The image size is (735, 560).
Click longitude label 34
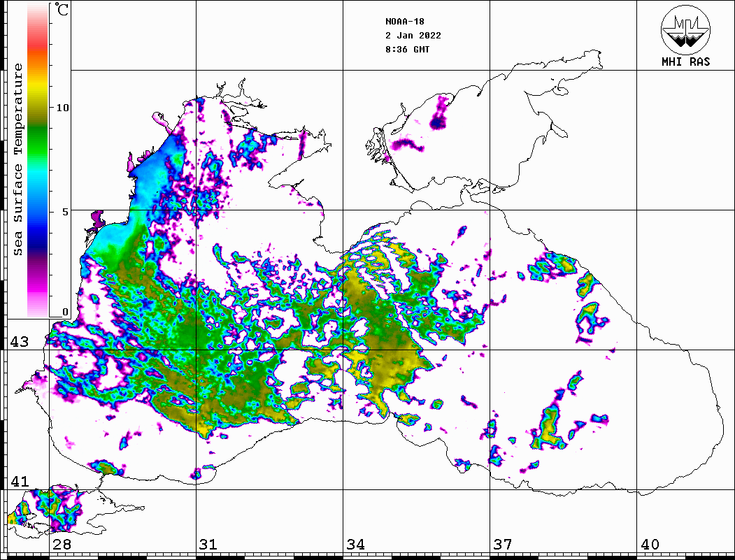[355, 544]
